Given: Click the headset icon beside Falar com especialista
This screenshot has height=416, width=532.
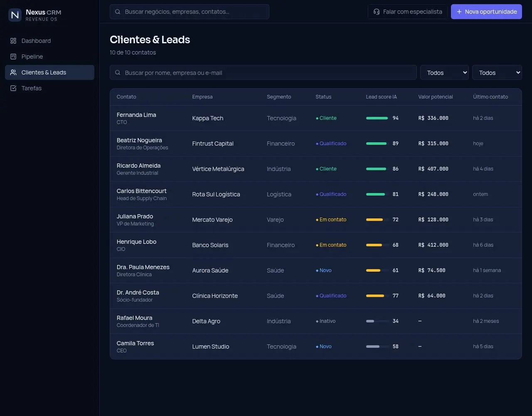Looking at the screenshot, I should click(377, 12).
